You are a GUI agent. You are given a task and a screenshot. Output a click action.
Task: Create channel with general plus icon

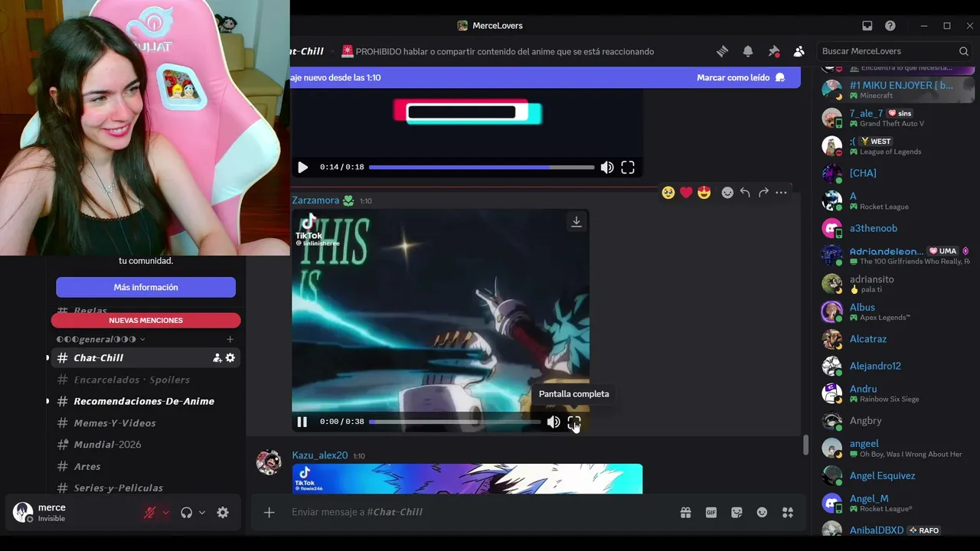230,339
